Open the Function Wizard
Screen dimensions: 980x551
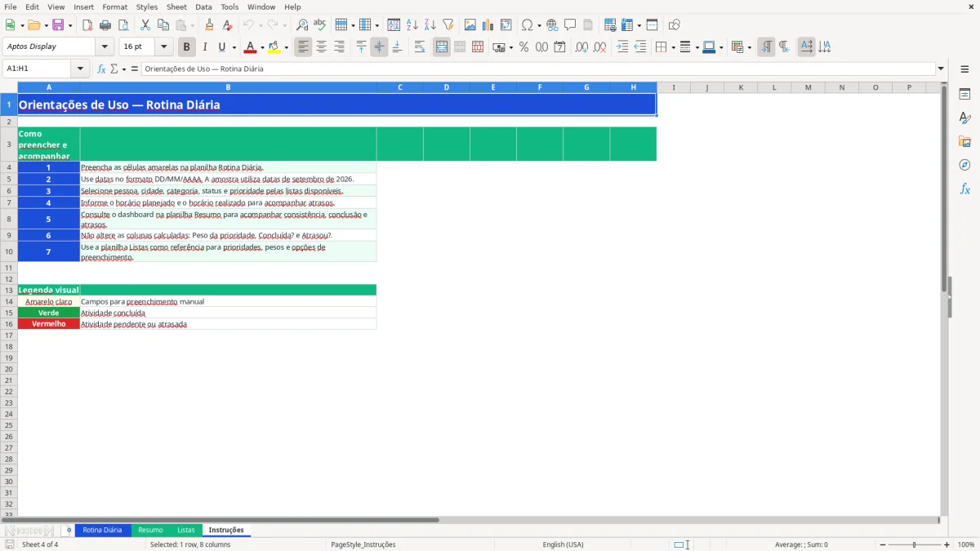(x=102, y=69)
